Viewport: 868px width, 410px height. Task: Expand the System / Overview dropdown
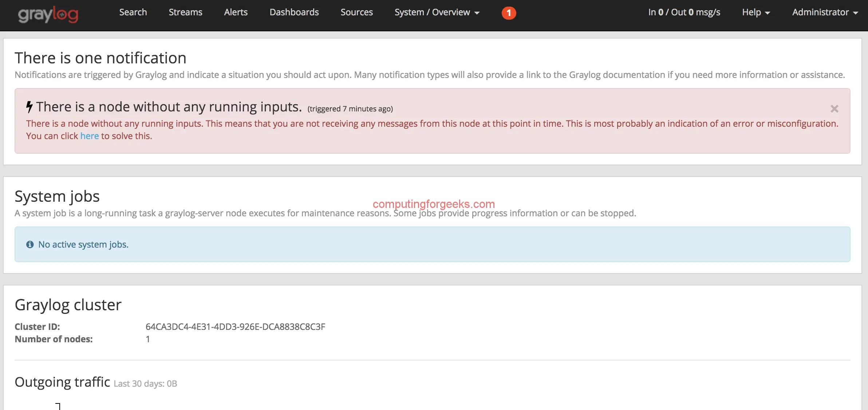point(437,12)
